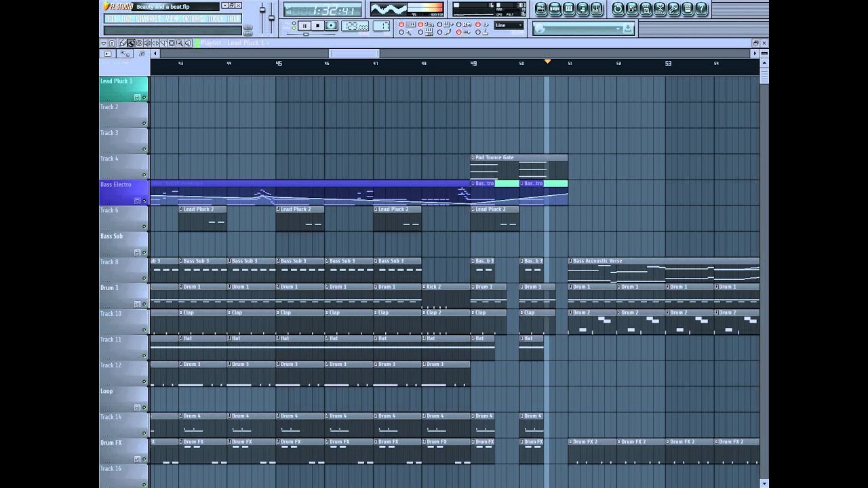Choose the select tool in playlist toolbar
This screenshot has height=488, width=868.
point(172,43)
